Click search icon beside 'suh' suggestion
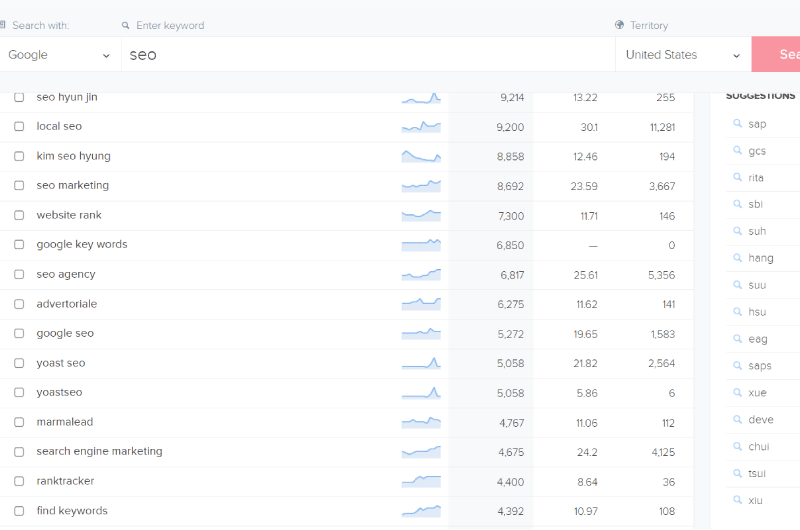This screenshot has height=530, width=800. point(737,231)
